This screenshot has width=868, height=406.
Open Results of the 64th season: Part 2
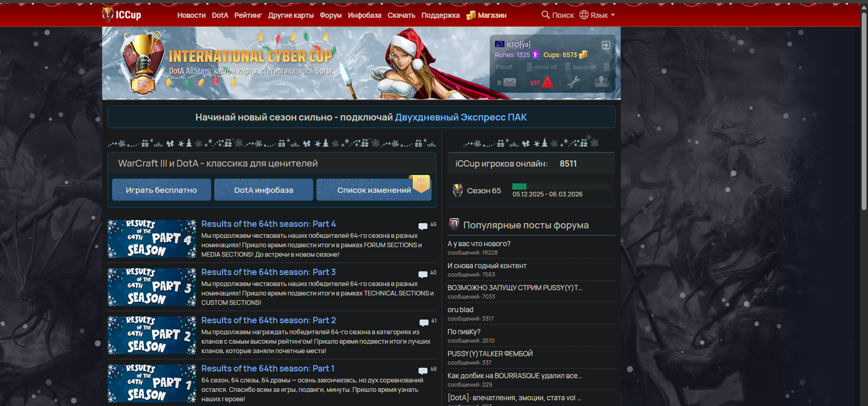click(268, 320)
